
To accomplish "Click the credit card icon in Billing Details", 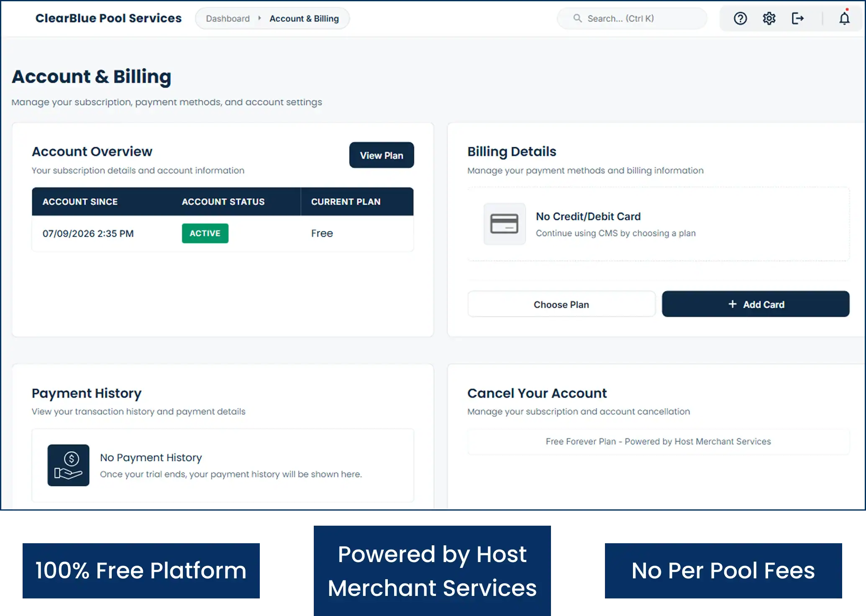I will tap(505, 224).
